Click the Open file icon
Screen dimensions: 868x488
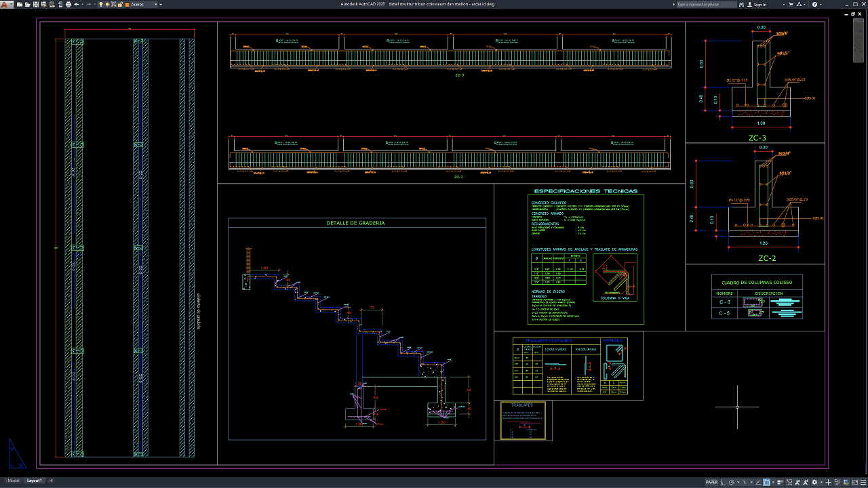coord(27,4)
